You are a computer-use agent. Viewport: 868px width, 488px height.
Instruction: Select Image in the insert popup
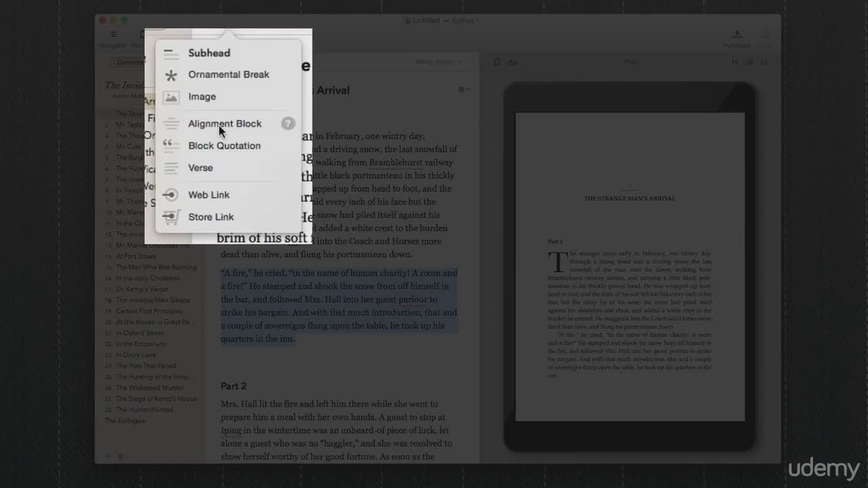[202, 96]
